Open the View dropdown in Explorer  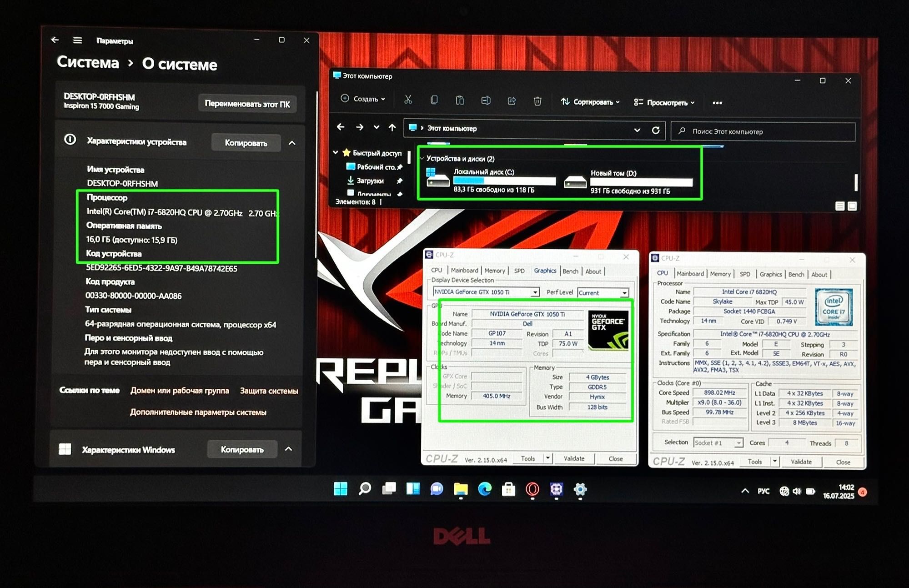[664, 102]
